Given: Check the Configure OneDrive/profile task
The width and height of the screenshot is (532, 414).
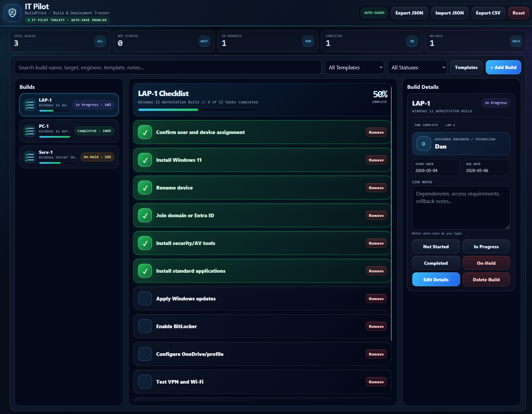Looking at the screenshot, I should click(x=145, y=354).
